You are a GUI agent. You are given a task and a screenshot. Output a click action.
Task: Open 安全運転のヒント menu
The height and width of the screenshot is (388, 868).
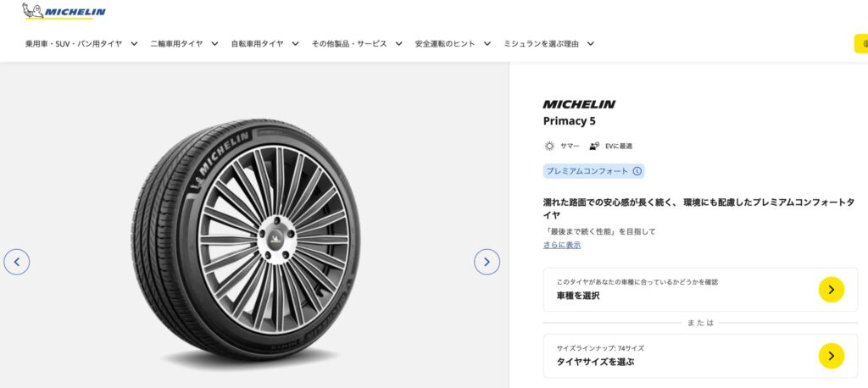point(453,43)
